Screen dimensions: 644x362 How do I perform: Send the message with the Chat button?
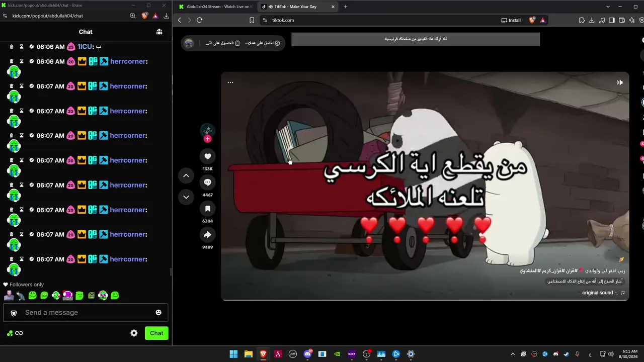point(156,333)
